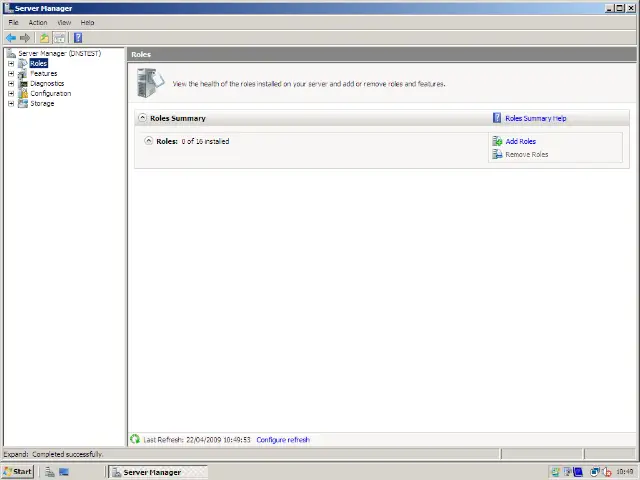Expand the Features tree node
This screenshot has width=640, height=480.
pos(11,73)
